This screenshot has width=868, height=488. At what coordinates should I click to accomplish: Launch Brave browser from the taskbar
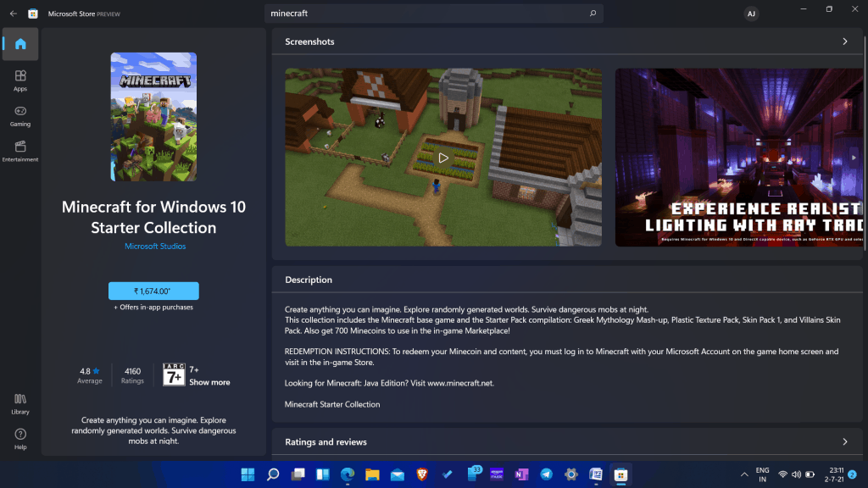[x=421, y=475]
